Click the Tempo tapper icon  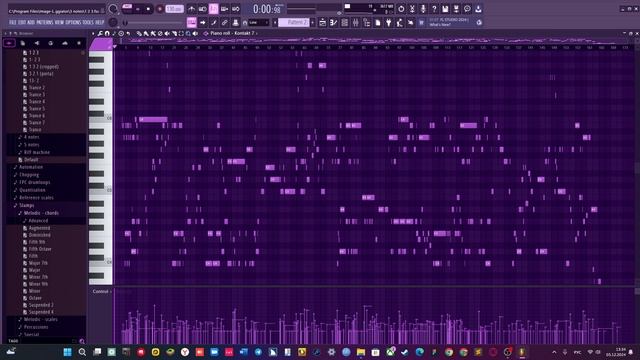tap(400, 22)
